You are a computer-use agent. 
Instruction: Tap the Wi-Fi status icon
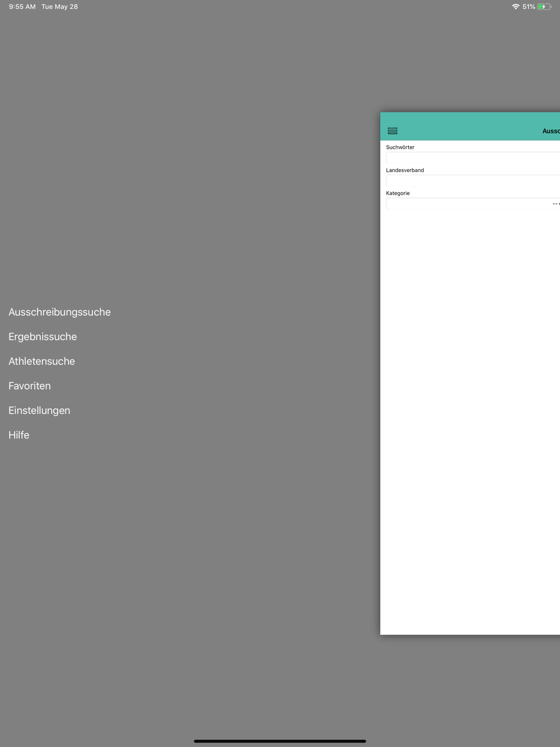click(515, 7)
